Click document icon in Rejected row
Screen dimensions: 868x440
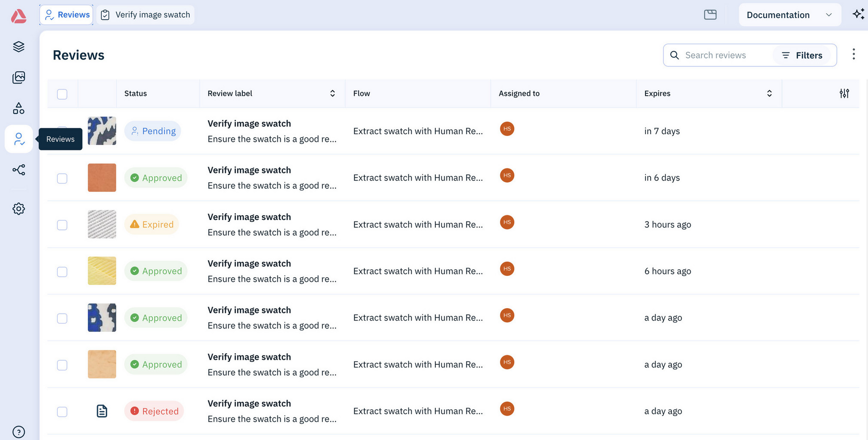click(x=102, y=411)
